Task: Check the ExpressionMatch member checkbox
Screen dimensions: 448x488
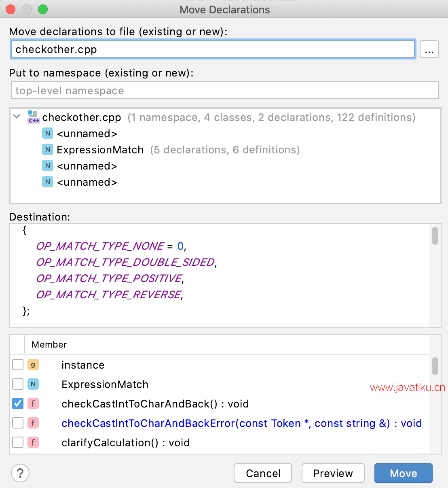Action: [18, 384]
